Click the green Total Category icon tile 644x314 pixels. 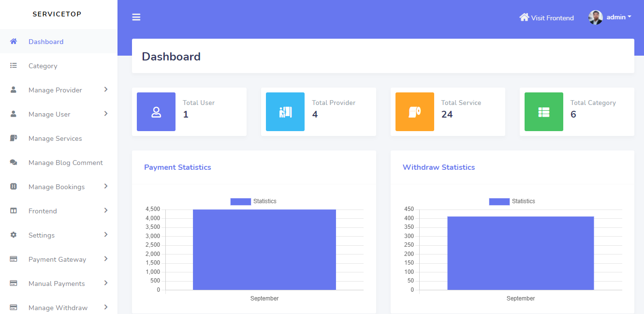point(544,112)
